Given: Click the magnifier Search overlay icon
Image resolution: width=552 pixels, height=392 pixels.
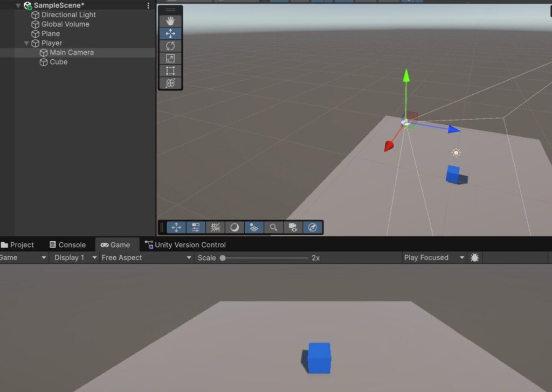Looking at the screenshot, I should click(x=273, y=227).
